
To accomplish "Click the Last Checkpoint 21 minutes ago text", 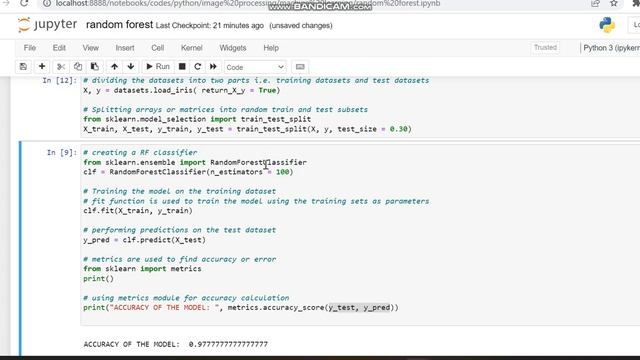I will pos(210,25).
